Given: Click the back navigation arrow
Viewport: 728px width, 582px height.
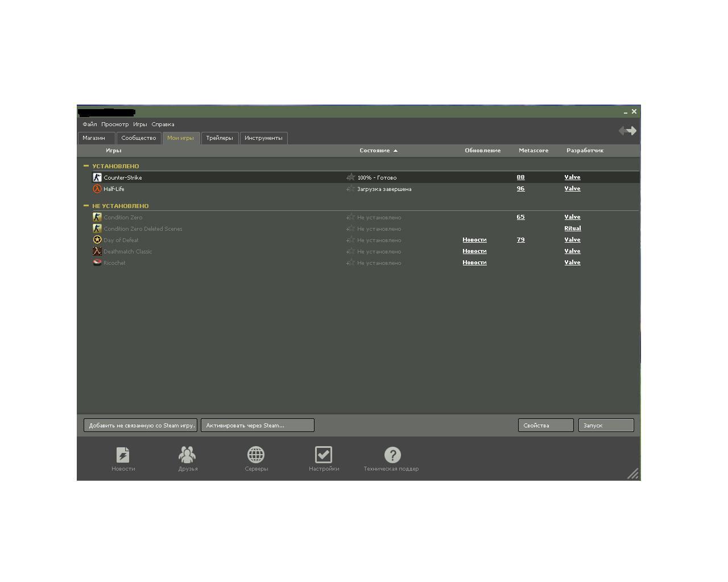Looking at the screenshot, I should click(622, 131).
